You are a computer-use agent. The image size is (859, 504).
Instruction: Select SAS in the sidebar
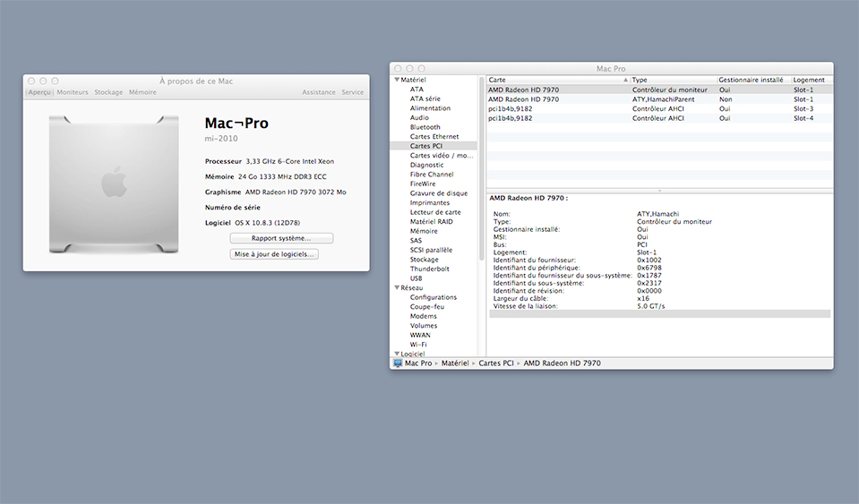click(416, 241)
